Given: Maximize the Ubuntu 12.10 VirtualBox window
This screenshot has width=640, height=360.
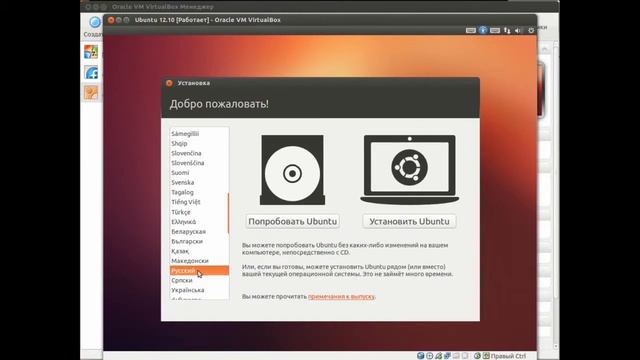Looking at the screenshot, I should coord(126,20).
